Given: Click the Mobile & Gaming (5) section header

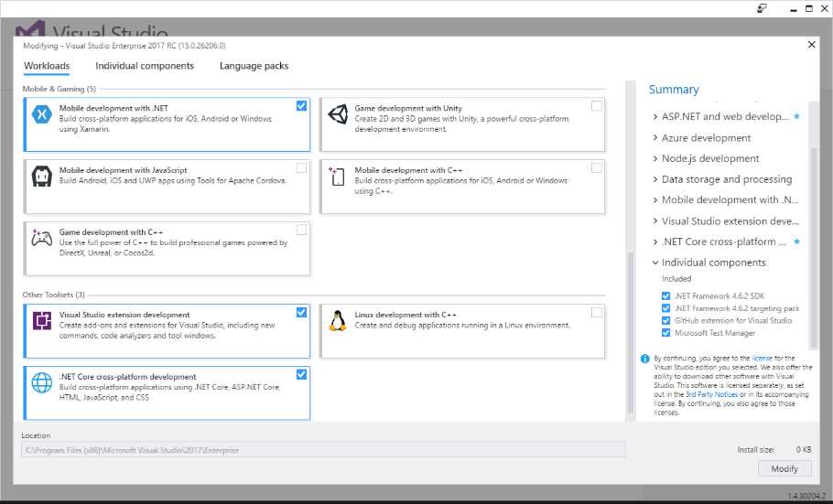Looking at the screenshot, I should pos(59,89).
